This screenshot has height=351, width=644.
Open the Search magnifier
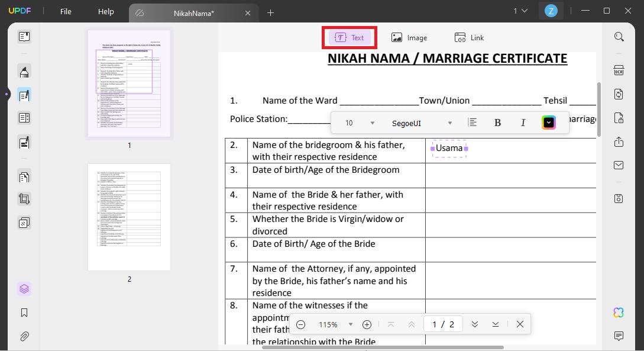click(x=619, y=36)
